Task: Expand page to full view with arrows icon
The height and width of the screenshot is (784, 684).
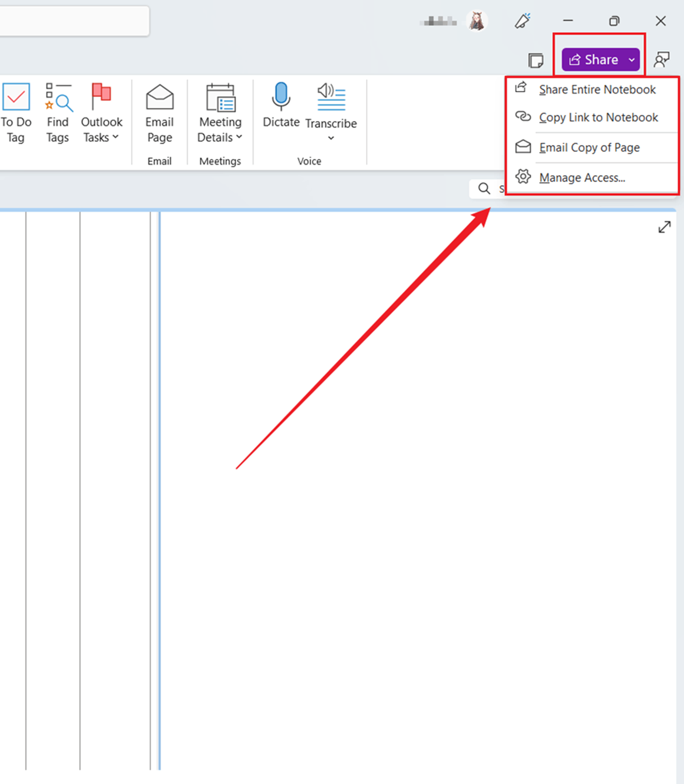Action: point(664,227)
